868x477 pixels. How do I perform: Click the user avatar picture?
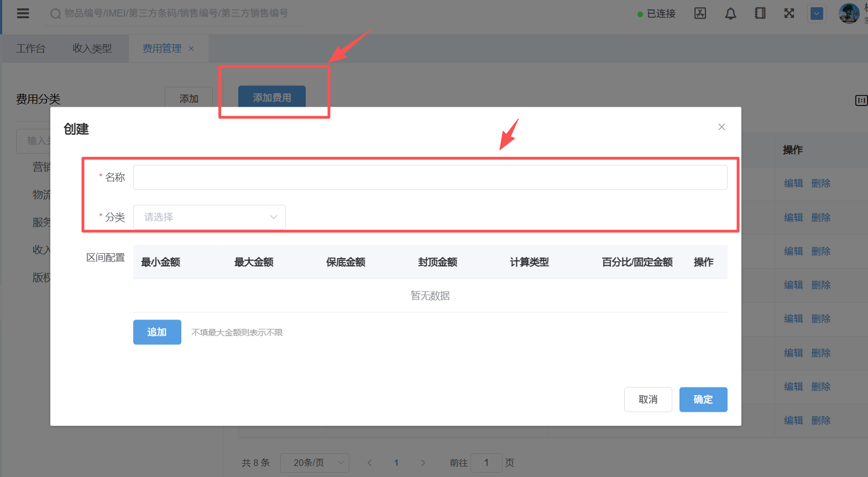point(849,13)
